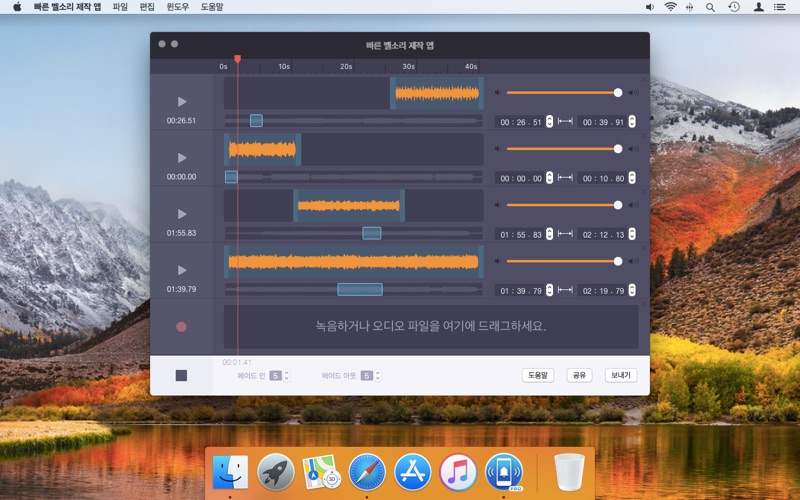Open the ringtone maker icon in the Dock

pos(504,471)
